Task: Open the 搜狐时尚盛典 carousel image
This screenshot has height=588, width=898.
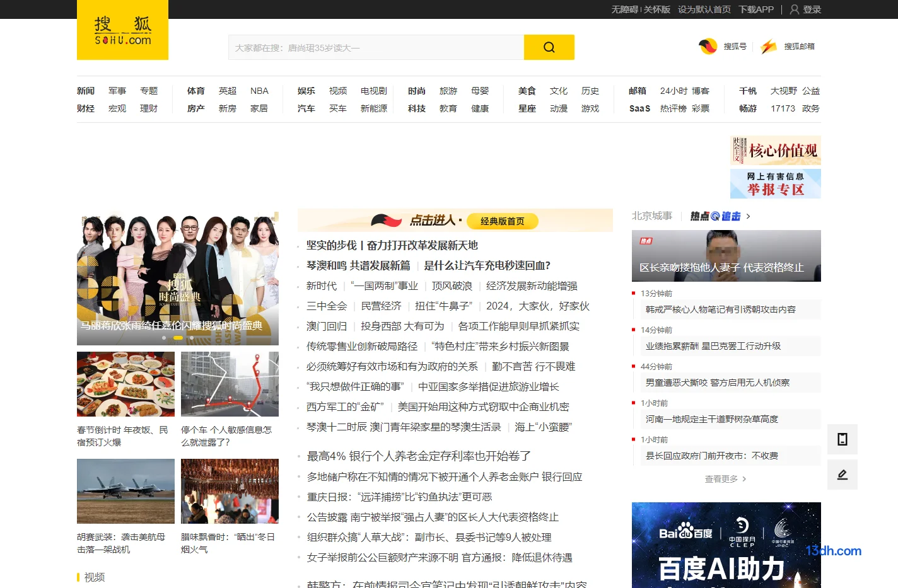Action: (178, 278)
